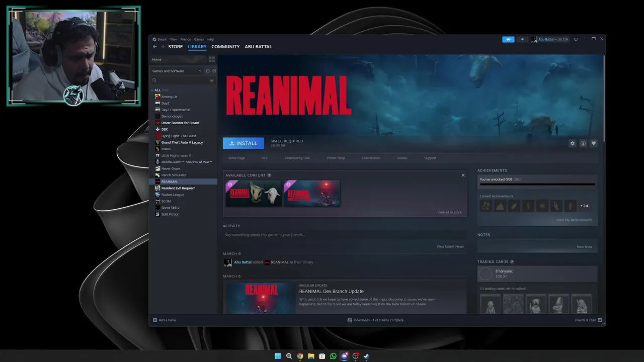Switch to the COMMUNITY tab
Viewport: 644px width, 362px height.
click(x=225, y=47)
